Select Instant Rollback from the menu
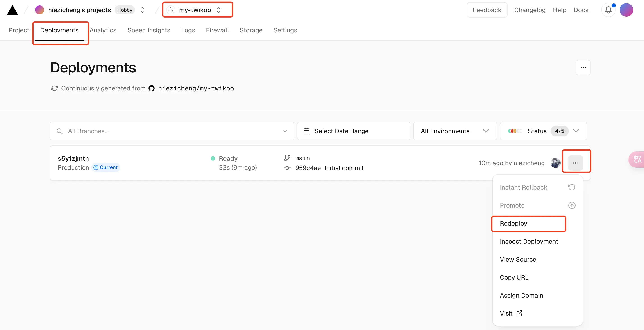644x330 pixels. 537,188
